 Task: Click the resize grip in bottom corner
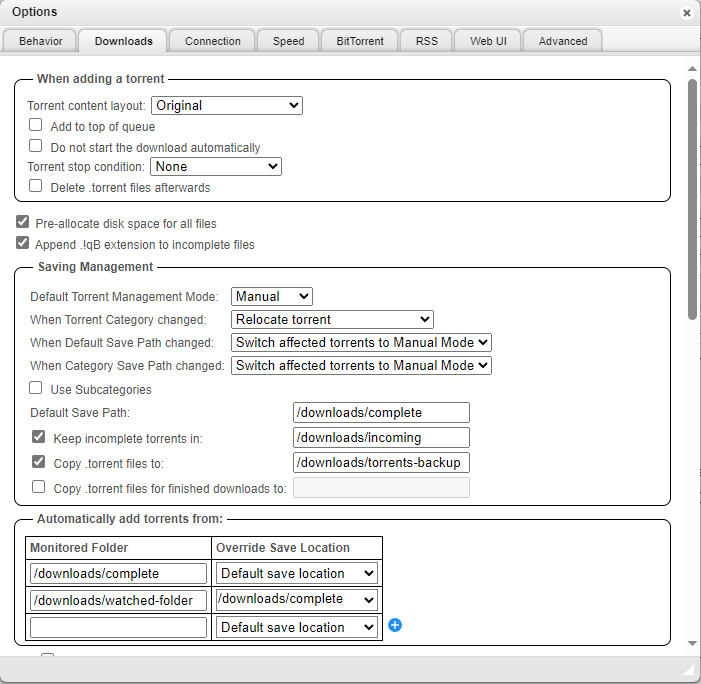(x=688, y=670)
